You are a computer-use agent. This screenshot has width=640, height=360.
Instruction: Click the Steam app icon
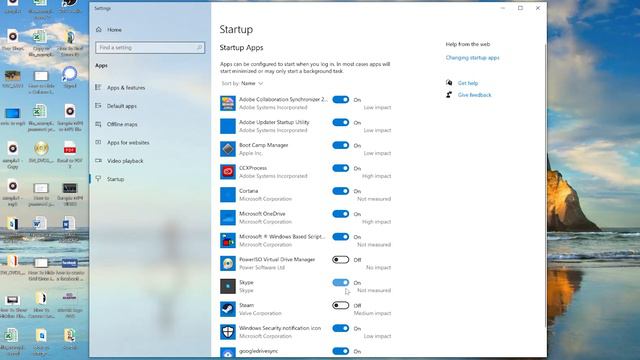[x=228, y=309]
